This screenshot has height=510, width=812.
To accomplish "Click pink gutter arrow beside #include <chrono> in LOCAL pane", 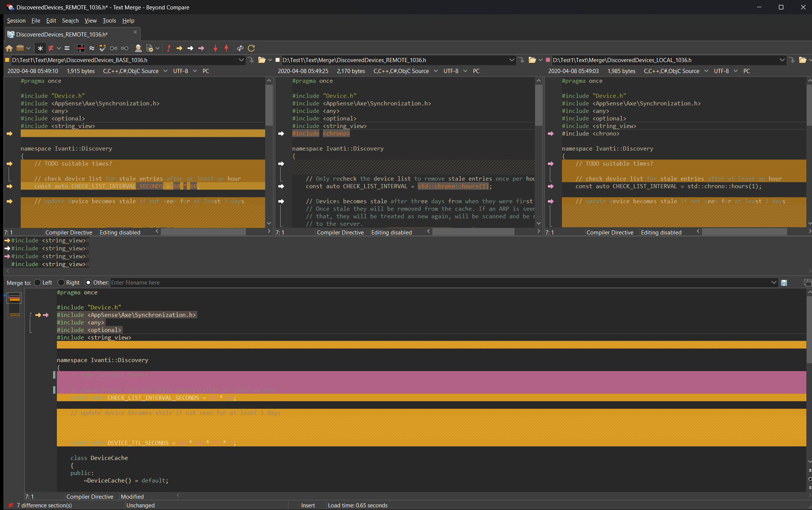I will coord(551,134).
